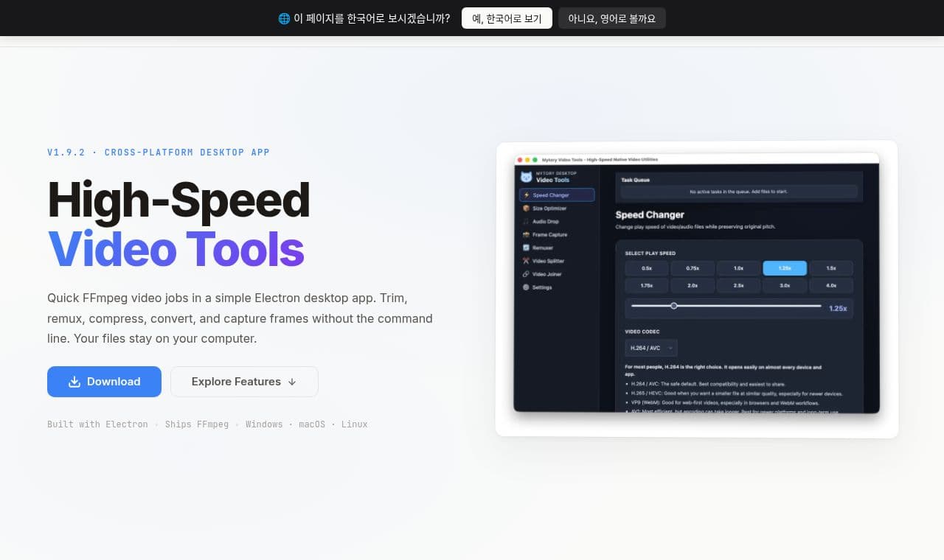Open the H.264 / AVC codec dropdown
This screenshot has width=944, height=560.
pos(651,348)
